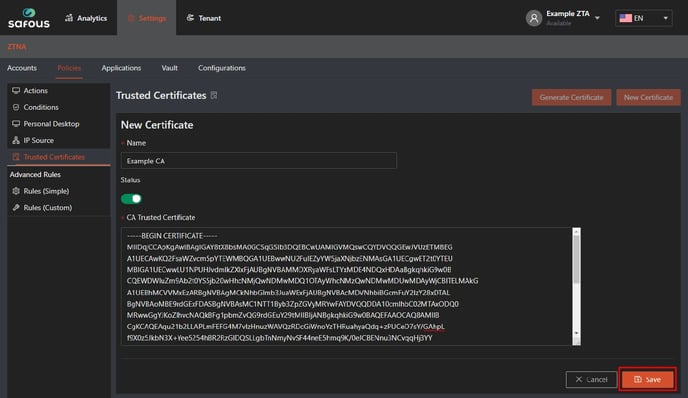The image size is (688, 398).
Task: Click the Actions monitor icon in sidebar
Action: [16, 90]
